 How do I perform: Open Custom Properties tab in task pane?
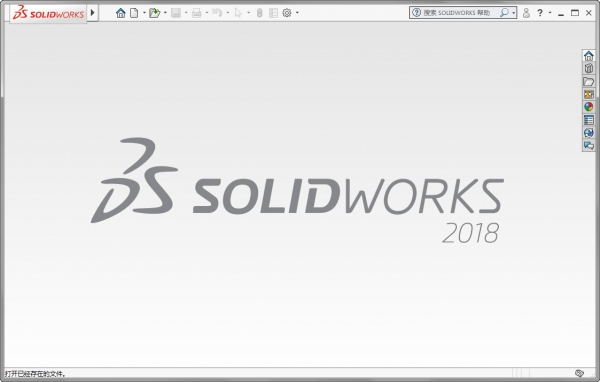[589, 120]
